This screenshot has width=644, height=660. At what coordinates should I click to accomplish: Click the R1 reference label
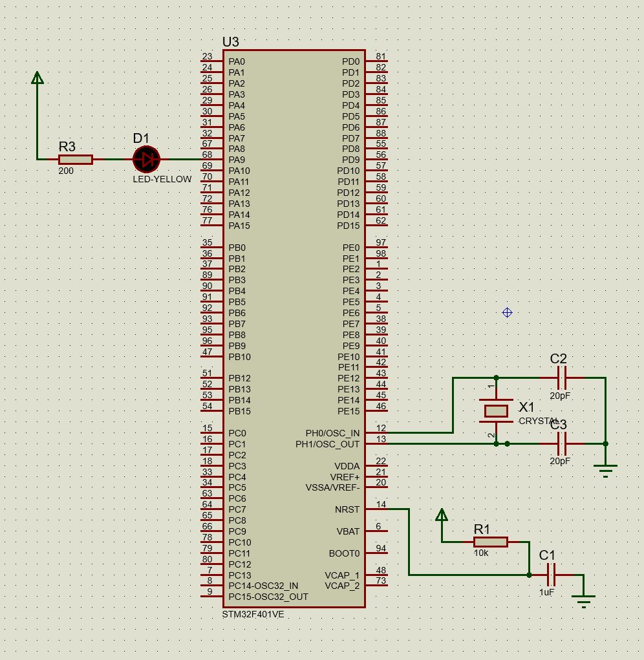click(x=482, y=529)
